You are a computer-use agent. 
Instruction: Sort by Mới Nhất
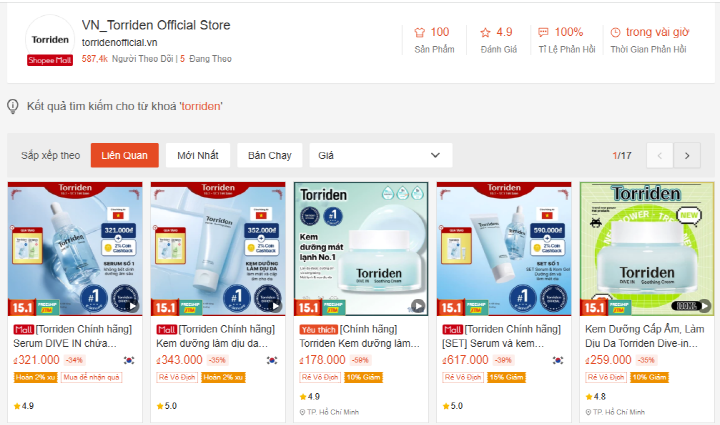pos(197,155)
